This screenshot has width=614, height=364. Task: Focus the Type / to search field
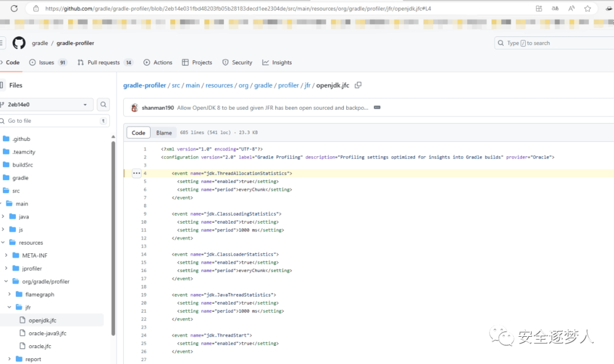click(554, 43)
